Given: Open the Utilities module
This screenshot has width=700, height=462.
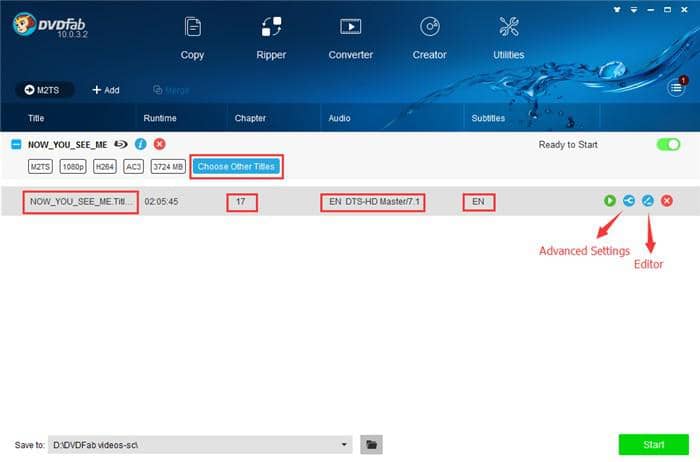Looking at the screenshot, I should pos(508,38).
